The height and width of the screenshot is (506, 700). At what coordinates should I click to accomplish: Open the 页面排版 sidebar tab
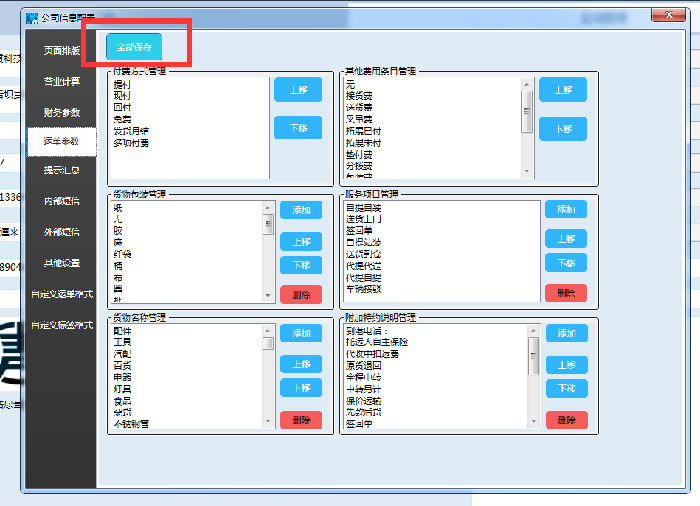(61, 50)
